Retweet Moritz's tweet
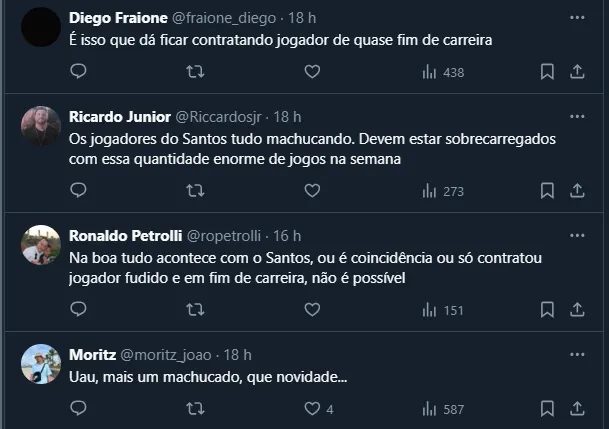609x429 pixels. [x=196, y=408]
